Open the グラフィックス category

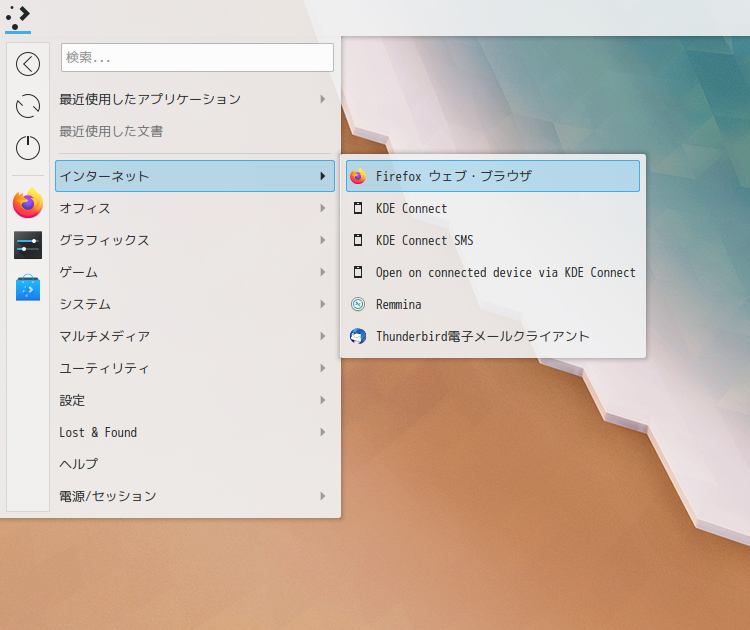(x=194, y=240)
